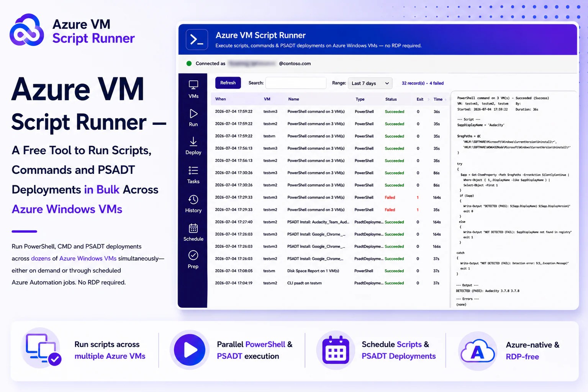Open the VMs section in the sidebar
Viewport: 588px width, 392px height.
(x=193, y=89)
